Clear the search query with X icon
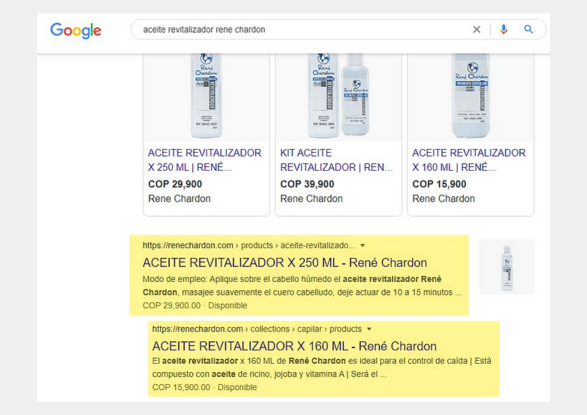Screen dimensions: 587x415 (476, 30)
